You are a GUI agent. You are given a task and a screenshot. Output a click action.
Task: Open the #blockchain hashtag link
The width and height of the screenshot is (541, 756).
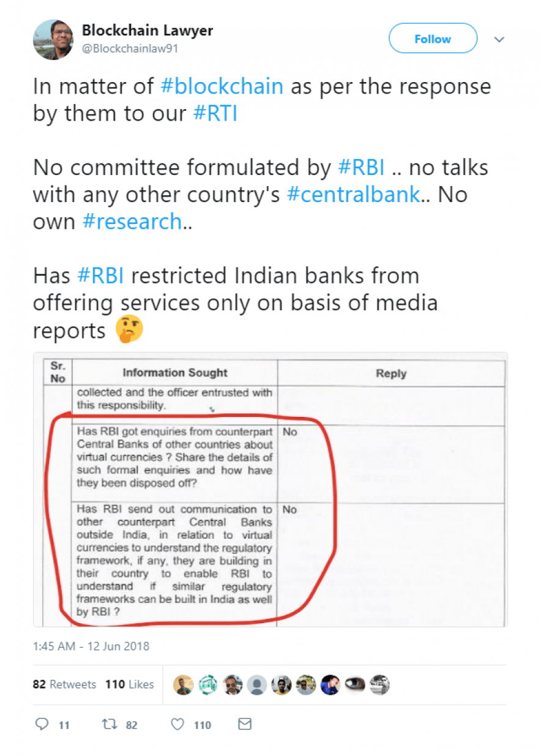(x=222, y=86)
